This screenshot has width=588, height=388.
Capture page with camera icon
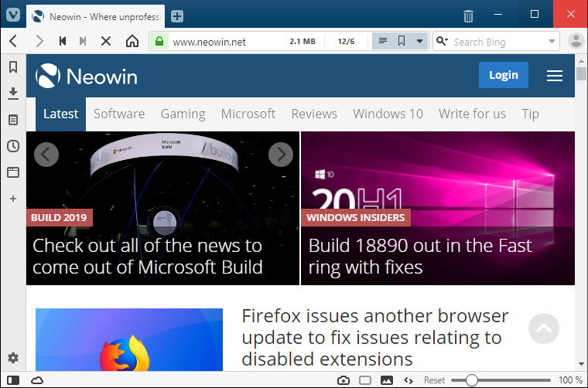(344, 380)
